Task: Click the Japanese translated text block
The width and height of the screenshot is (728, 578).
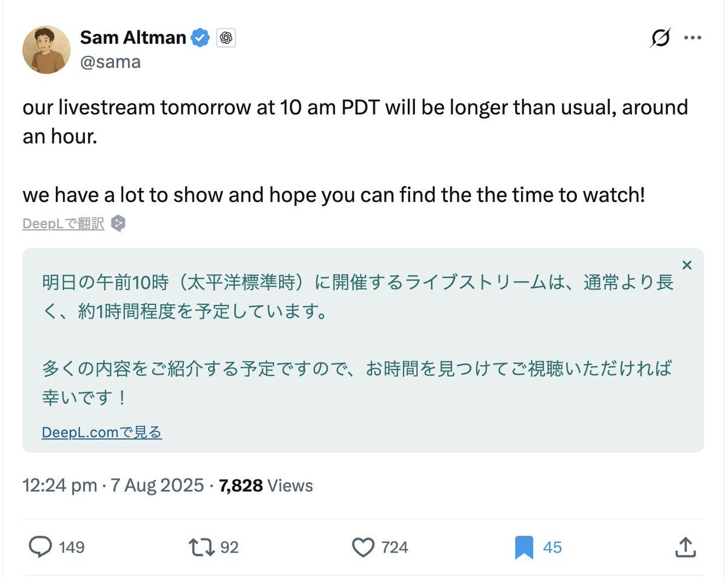Action: pos(358,340)
